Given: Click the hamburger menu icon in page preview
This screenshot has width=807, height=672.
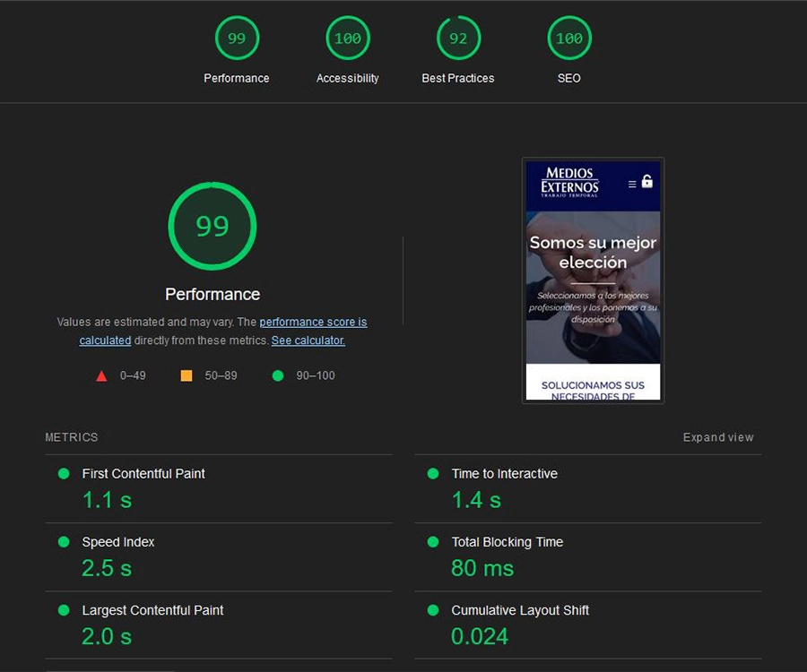Looking at the screenshot, I should click(631, 184).
